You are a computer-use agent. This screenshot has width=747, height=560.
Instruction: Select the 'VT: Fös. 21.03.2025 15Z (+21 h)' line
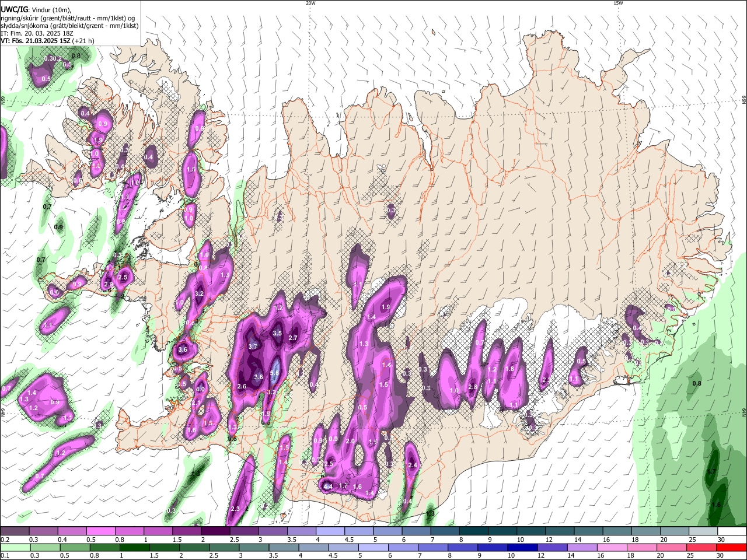47,41
